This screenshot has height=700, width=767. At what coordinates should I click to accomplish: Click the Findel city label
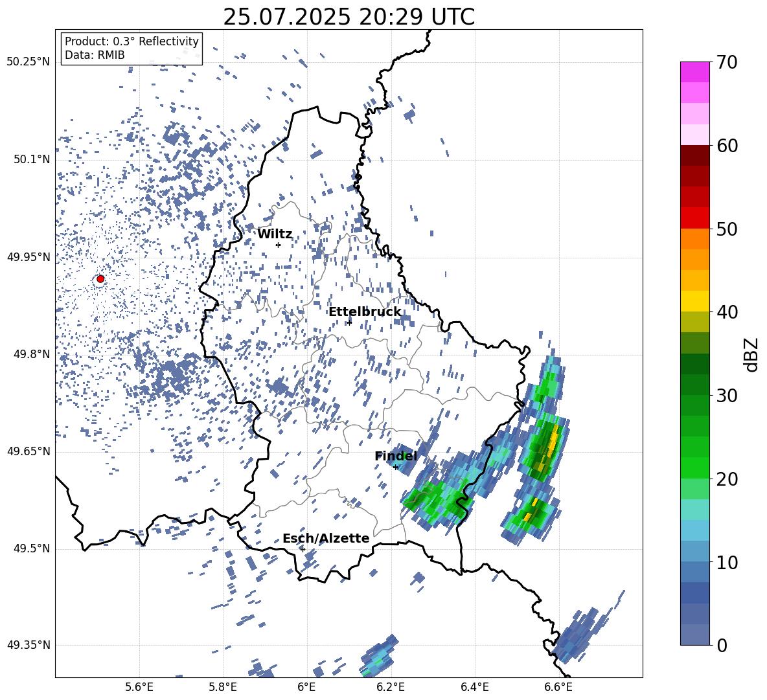[x=396, y=456]
